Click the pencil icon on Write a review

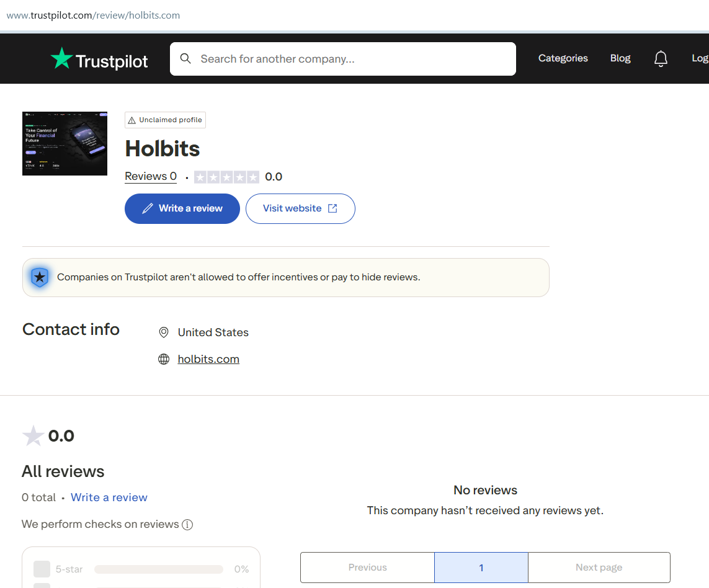(148, 208)
